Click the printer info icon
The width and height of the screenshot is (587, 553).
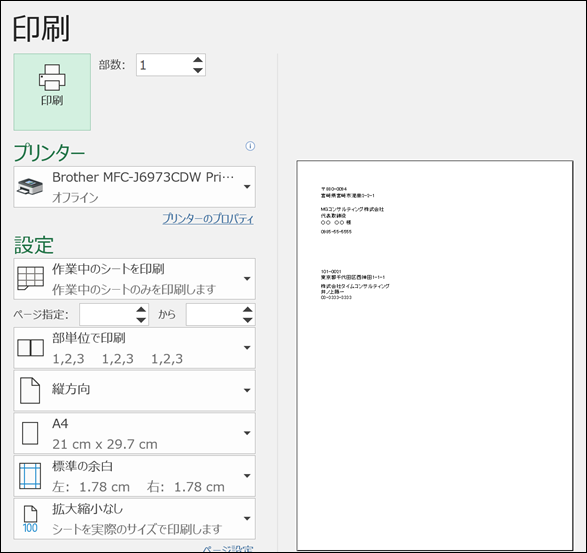[x=250, y=146]
